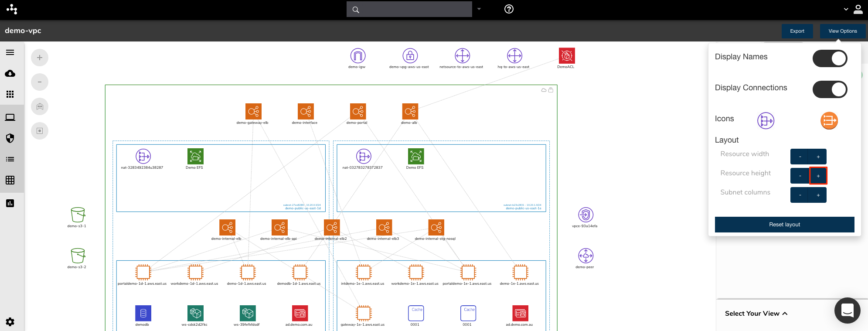Select the demo-s3-2 bucket icon
The width and height of the screenshot is (868, 331).
click(78, 256)
